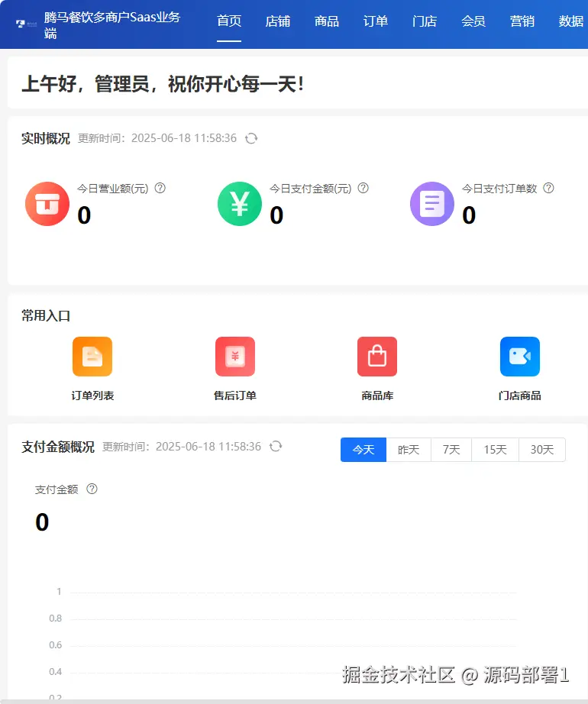Open 订单列表 orange shortcut icon

coord(92,357)
